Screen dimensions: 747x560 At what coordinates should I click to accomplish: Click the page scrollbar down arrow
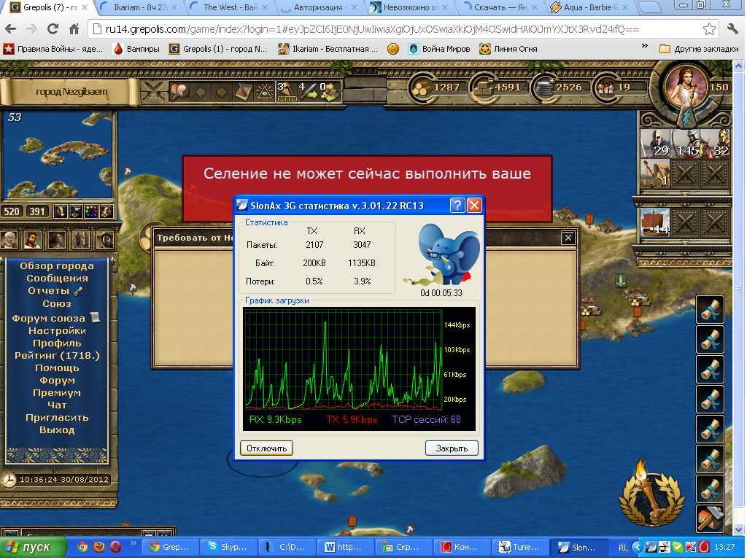click(739, 529)
